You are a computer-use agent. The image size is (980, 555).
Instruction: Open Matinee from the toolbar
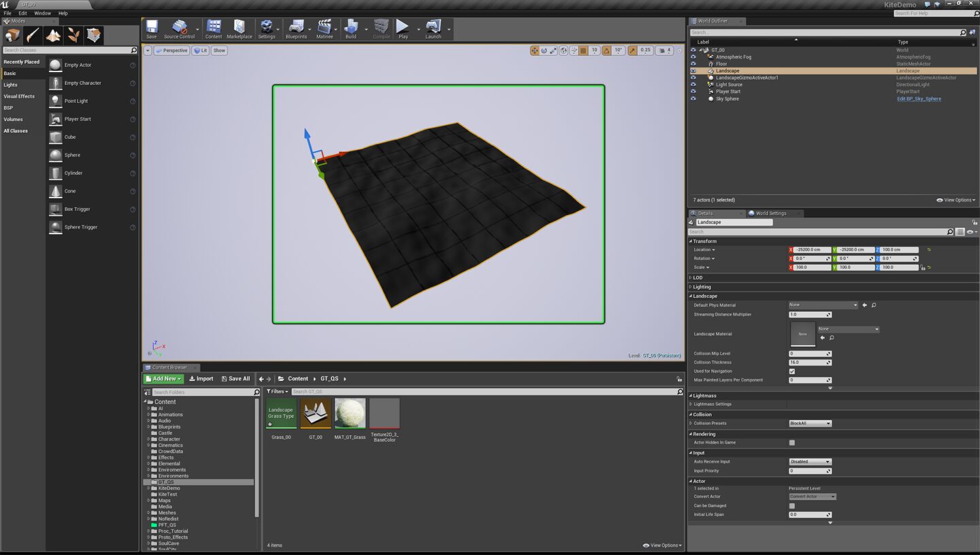[x=325, y=28]
